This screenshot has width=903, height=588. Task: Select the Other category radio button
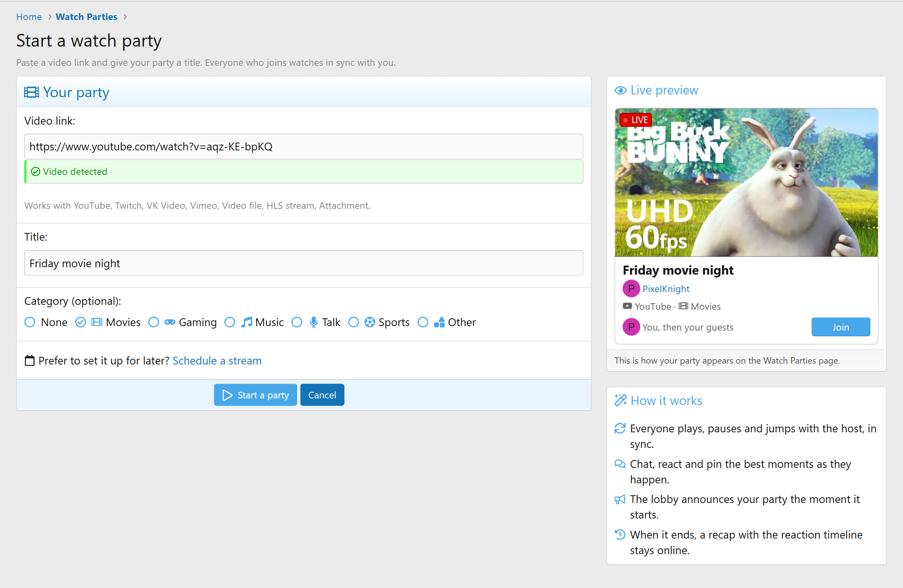click(x=423, y=322)
